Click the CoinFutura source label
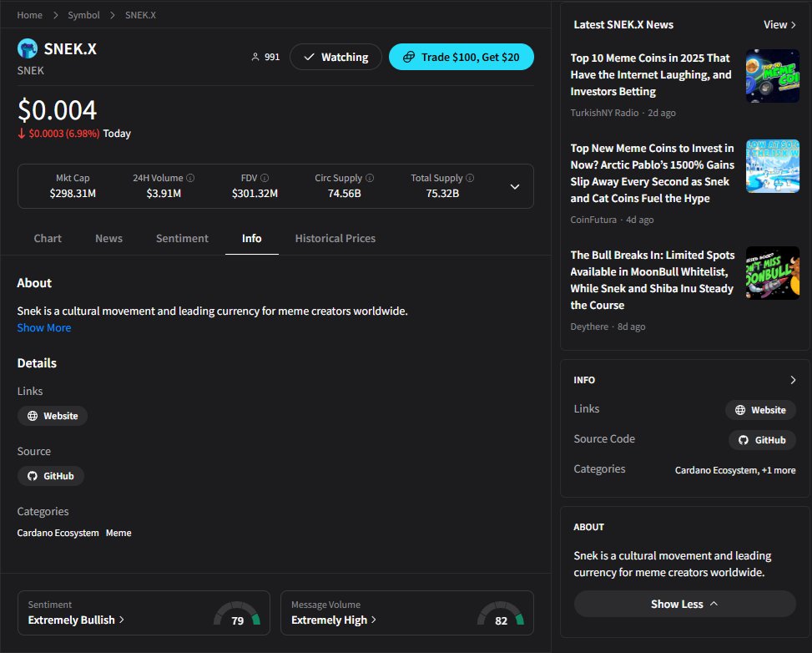812x653 pixels. tap(593, 220)
